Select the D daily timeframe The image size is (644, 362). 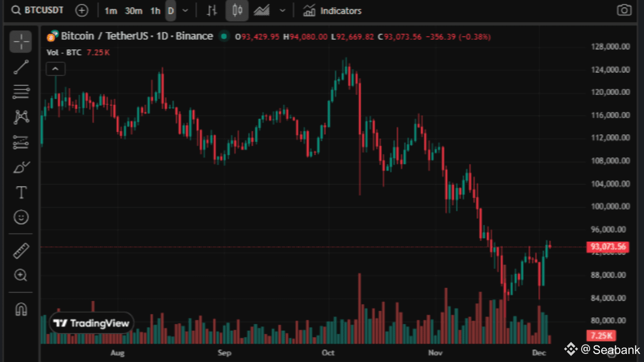pos(171,11)
